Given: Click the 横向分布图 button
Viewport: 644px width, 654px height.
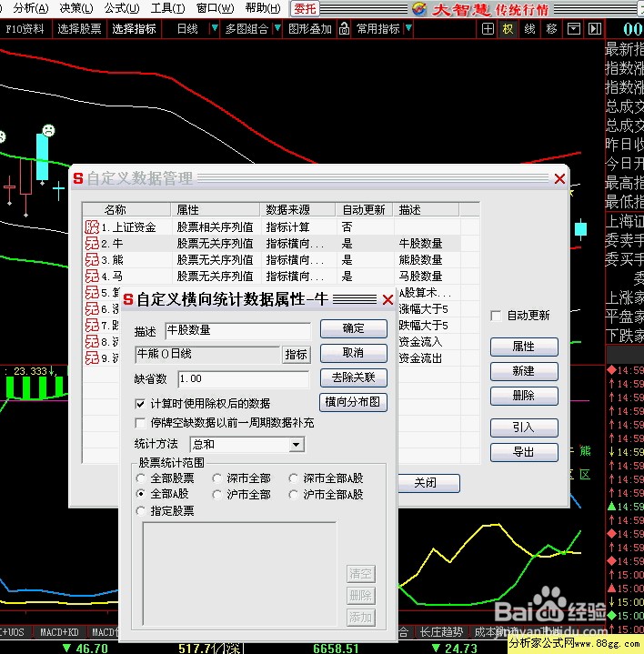Looking at the screenshot, I should click(x=353, y=402).
